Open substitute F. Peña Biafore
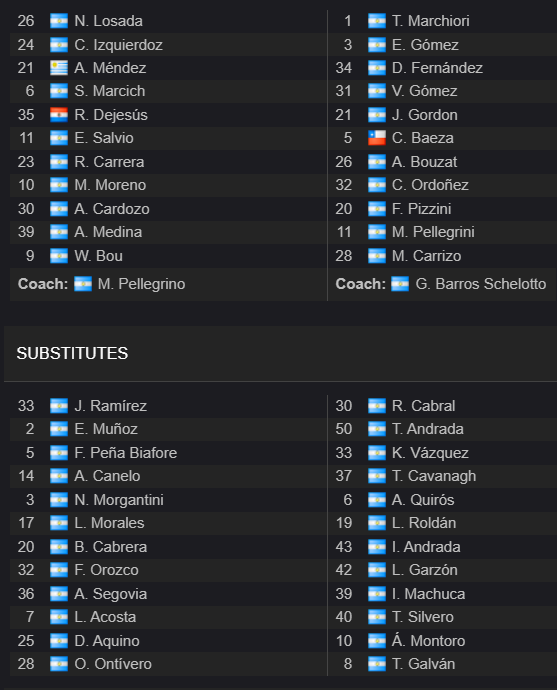 click(126, 453)
